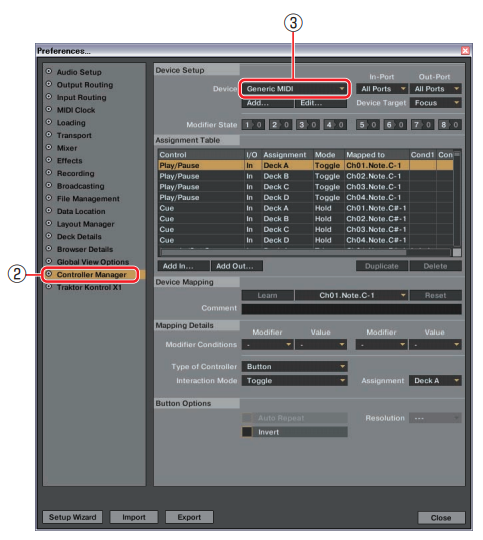Select the Play/Pause Deck D row

tap(306, 198)
